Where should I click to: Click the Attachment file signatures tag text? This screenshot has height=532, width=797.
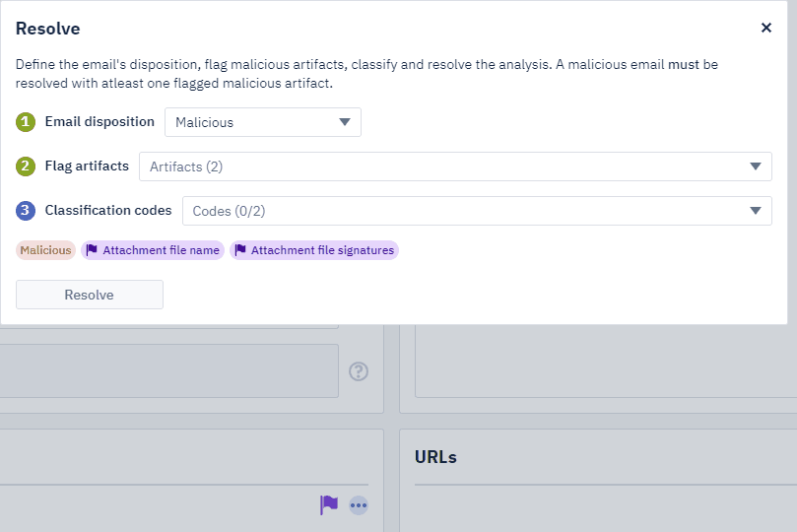(x=322, y=250)
